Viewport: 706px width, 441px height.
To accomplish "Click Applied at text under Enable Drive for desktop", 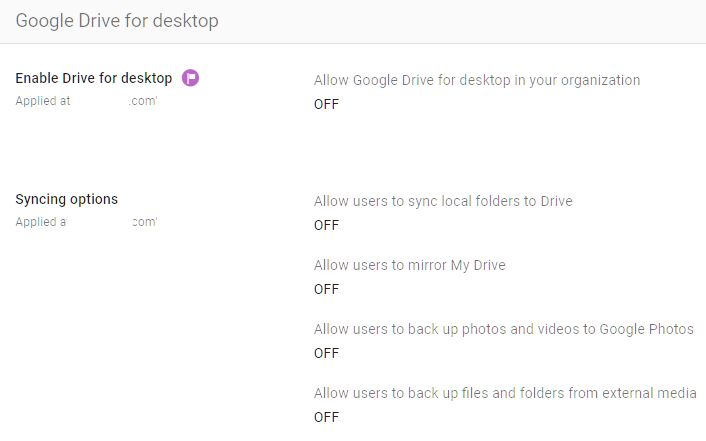I will (x=86, y=101).
